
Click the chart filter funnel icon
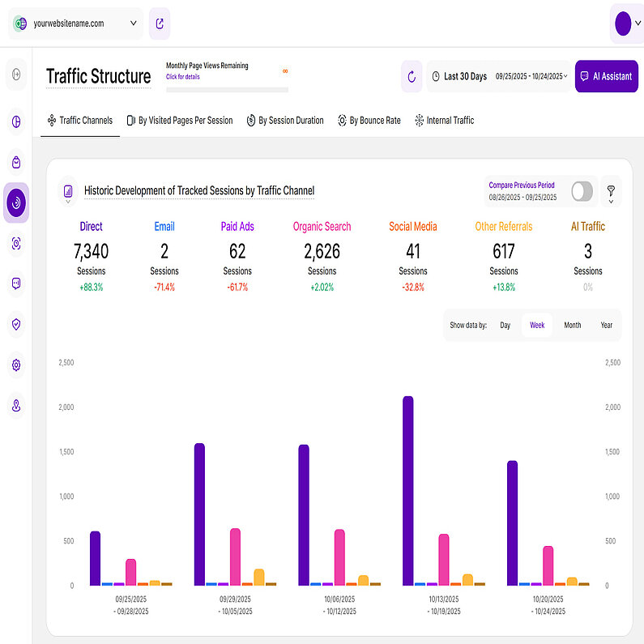pyautogui.click(x=612, y=191)
